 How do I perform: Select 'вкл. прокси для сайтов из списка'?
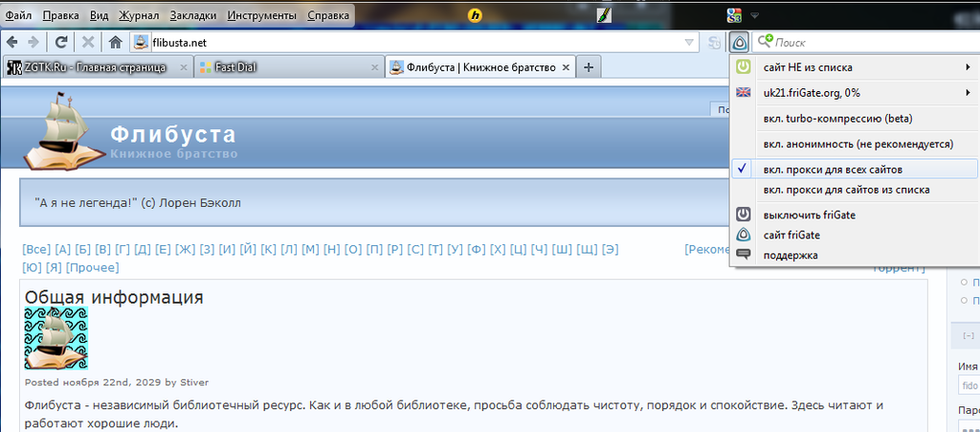[x=855, y=190]
